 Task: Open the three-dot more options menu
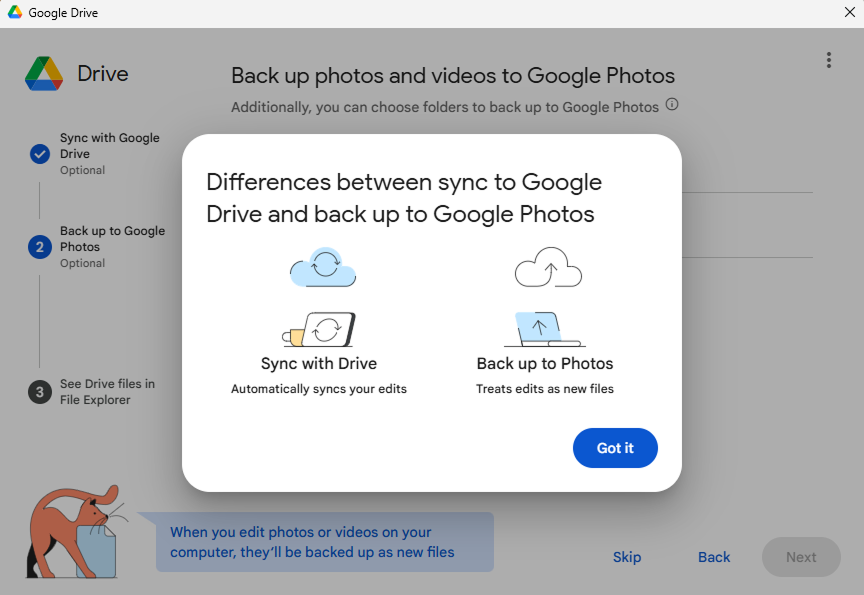(828, 60)
